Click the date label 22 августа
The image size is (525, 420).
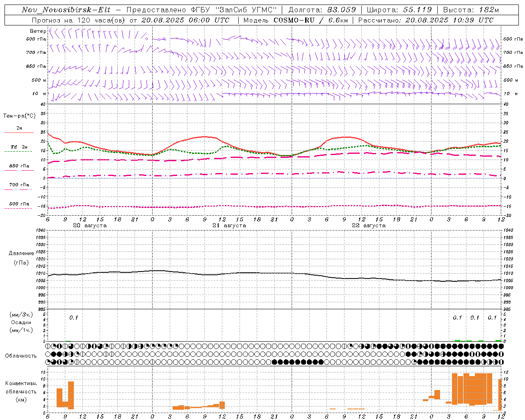pos(369,226)
